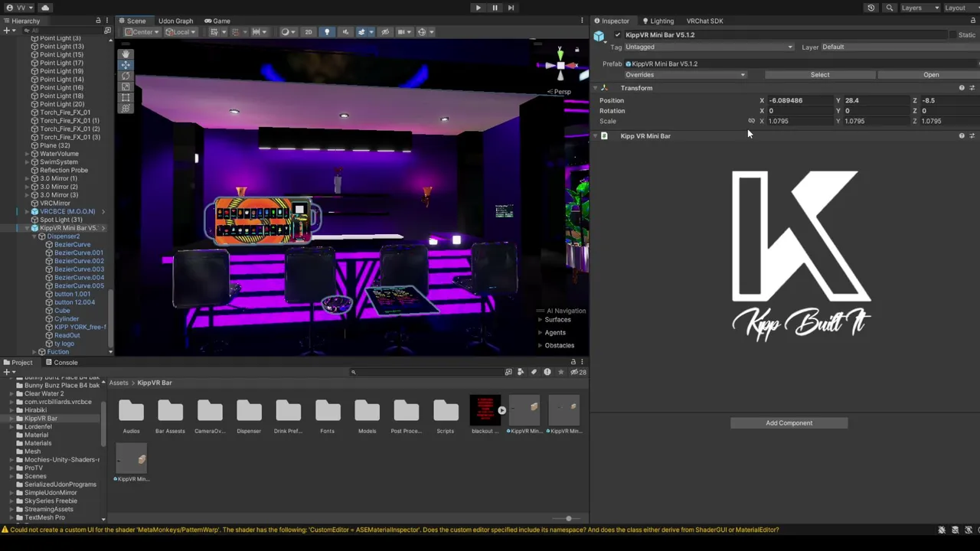
Task: Filter Project search by label icon
Action: point(534,372)
